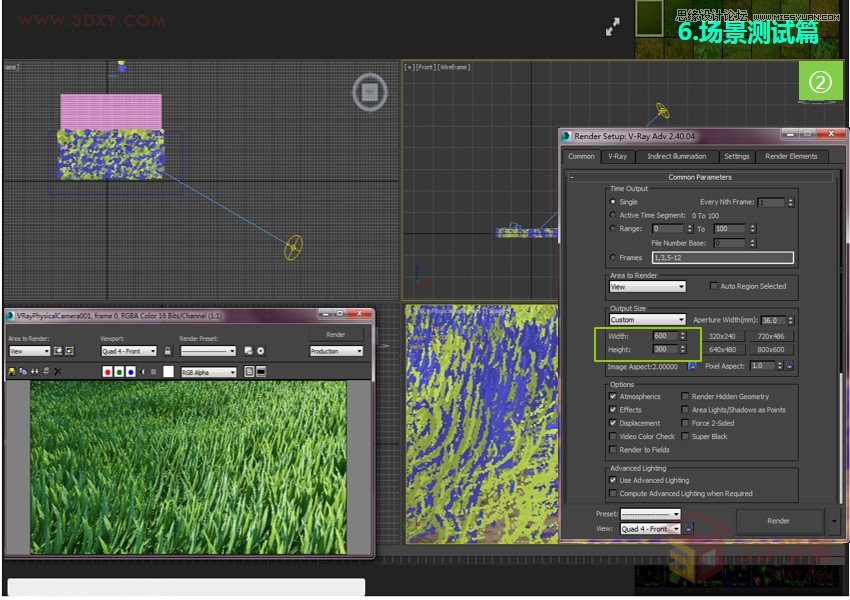This screenshot has width=850, height=600.
Task: Toggle the red channel display
Action: tap(108, 372)
